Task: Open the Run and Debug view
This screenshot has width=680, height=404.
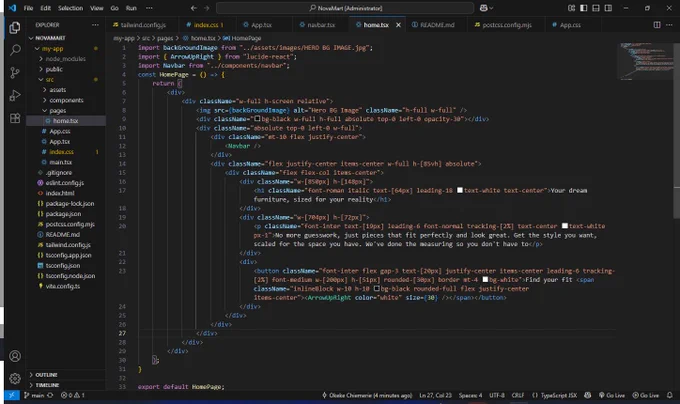Action: point(15,95)
